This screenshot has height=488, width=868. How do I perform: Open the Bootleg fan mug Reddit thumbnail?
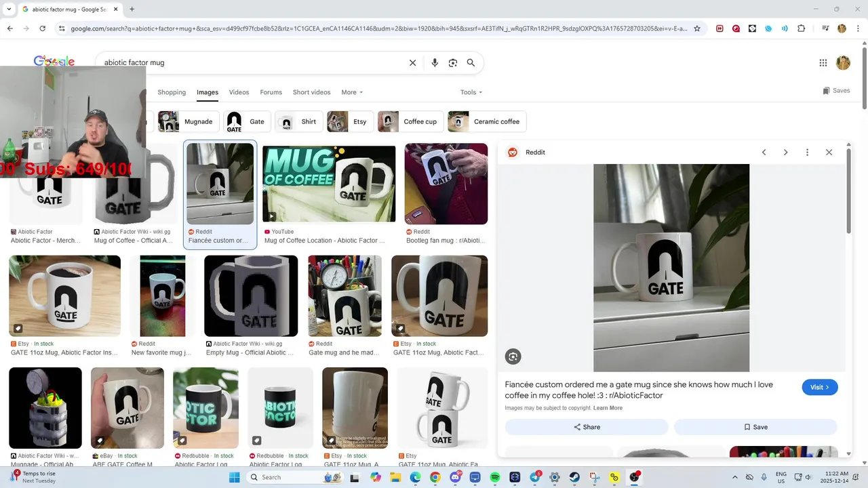[x=446, y=184]
